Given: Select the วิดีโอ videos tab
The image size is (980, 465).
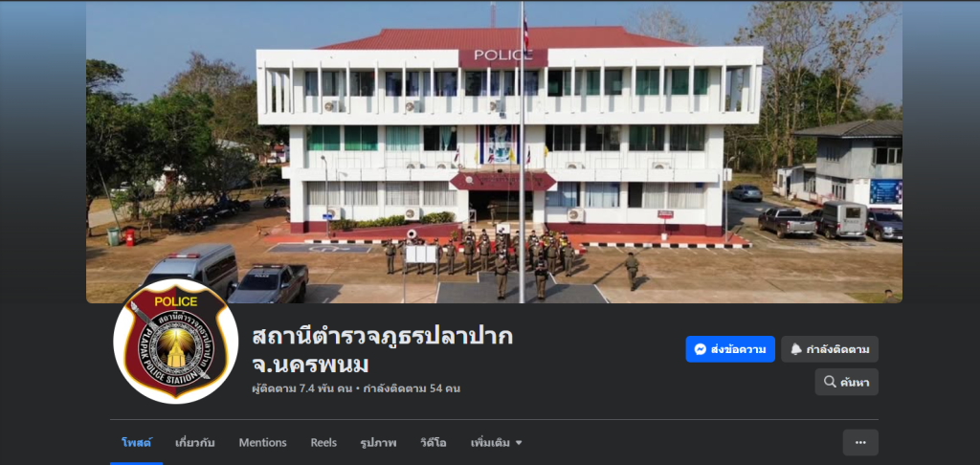Looking at the screenshot, I should click(x=434, y=442).
